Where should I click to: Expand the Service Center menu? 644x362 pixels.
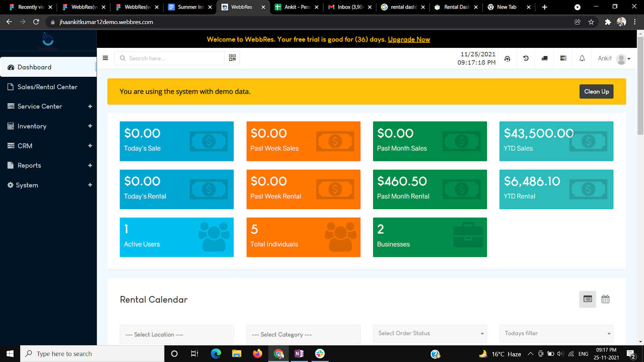coord(48,106)
